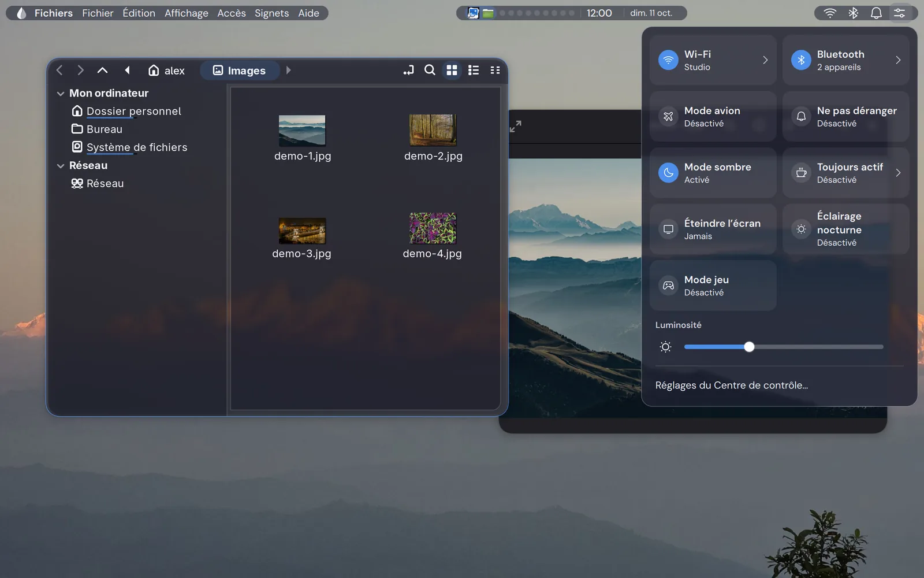
Task: Click Images path button
Action: click(240, 71)
